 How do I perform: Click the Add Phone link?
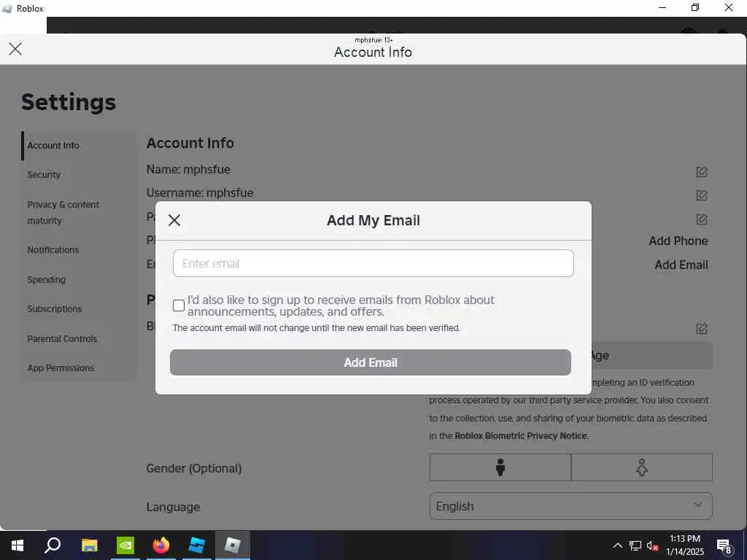tap(678, 241)
